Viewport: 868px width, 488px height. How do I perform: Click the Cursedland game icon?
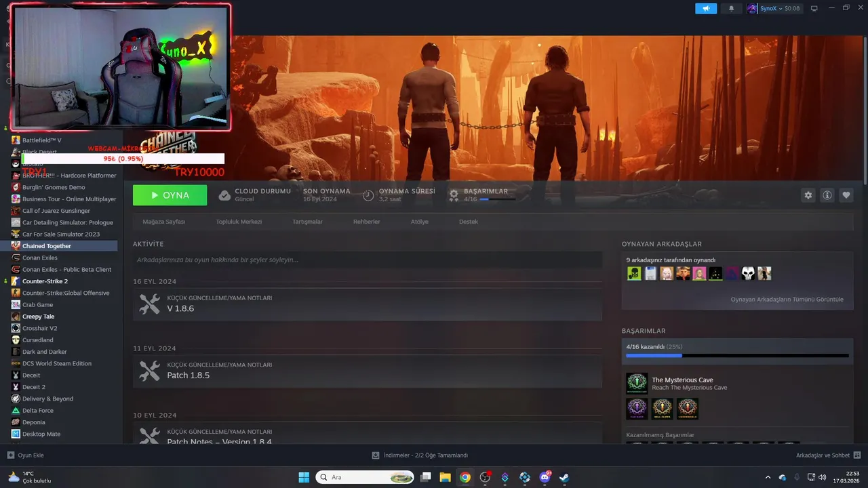[x=16, y=340]
